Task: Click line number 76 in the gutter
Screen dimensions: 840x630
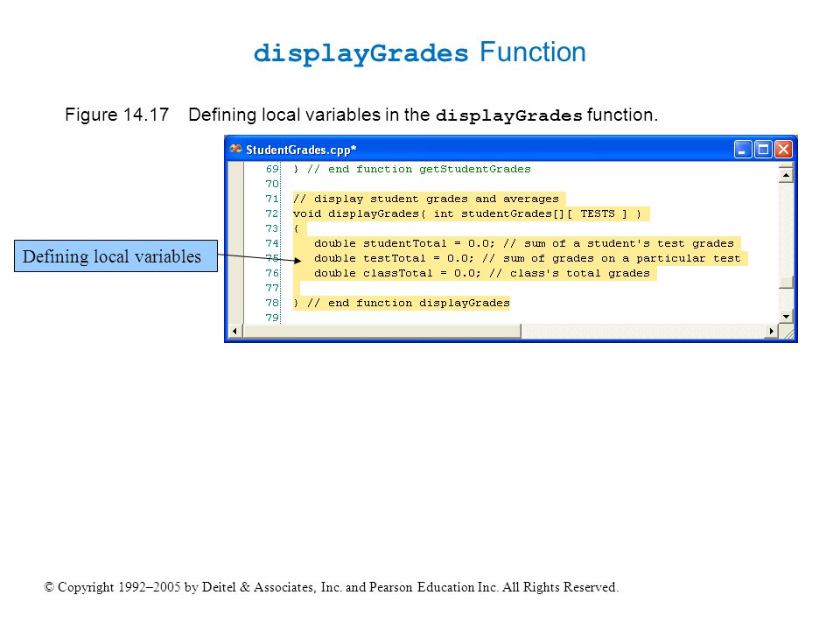Action: coord(272,273)
